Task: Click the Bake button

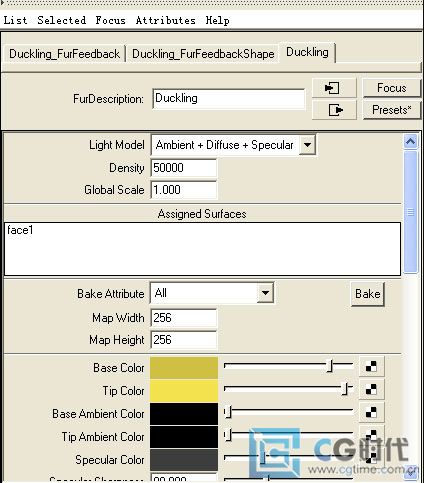Action: click(368, 294)
